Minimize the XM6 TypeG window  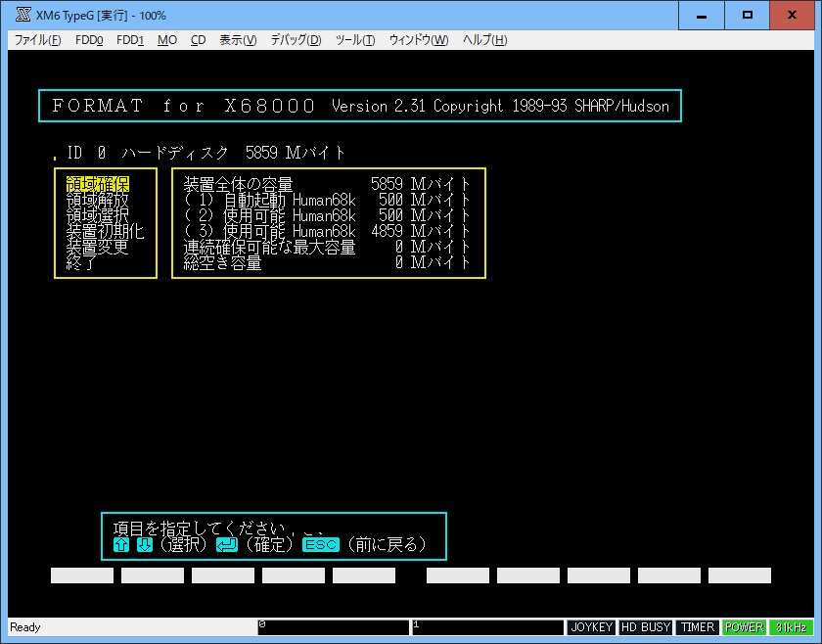tap(702, 16)
